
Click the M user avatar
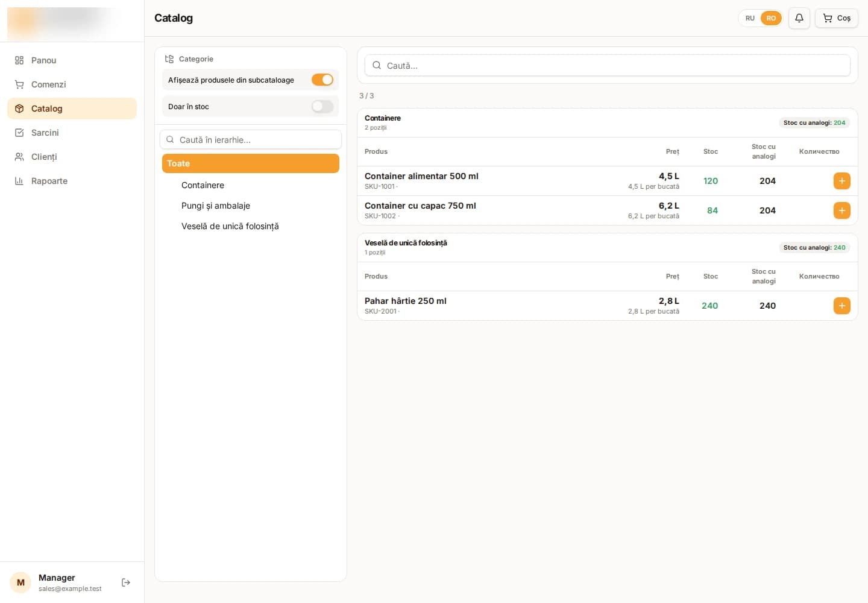(x=20, y=582)
